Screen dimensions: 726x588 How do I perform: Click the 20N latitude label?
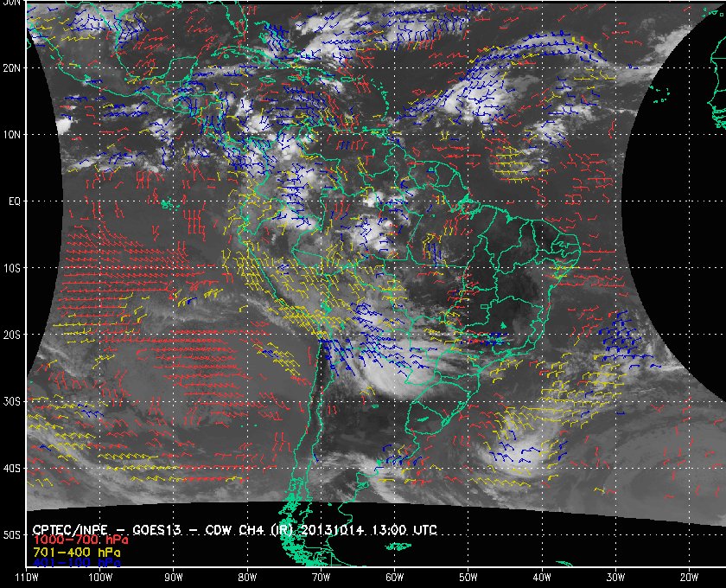pos(11,67)
